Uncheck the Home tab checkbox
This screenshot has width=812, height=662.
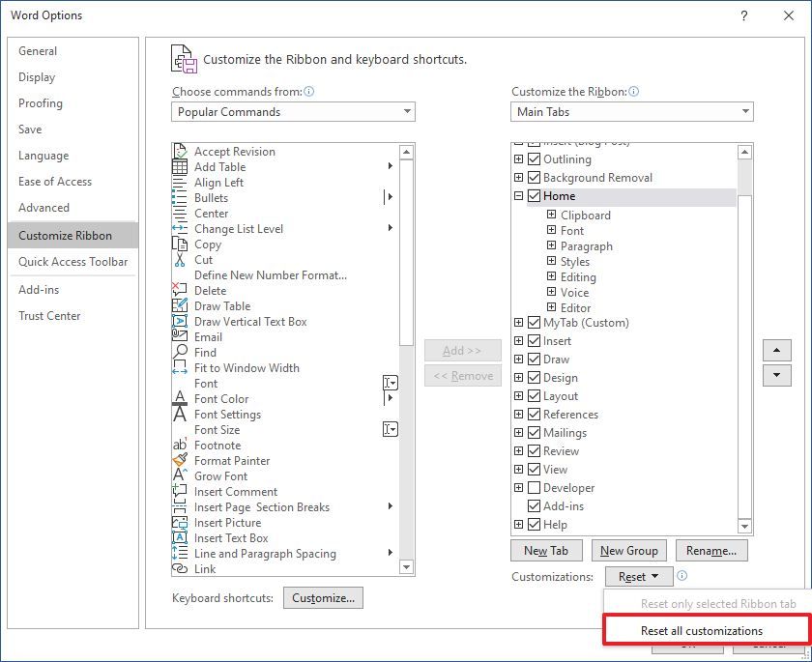[534, 195]
